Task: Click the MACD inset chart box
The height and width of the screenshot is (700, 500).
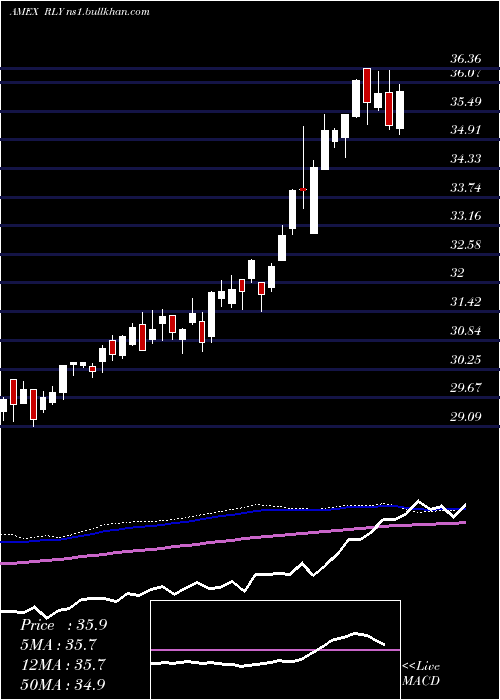Action: click(275, 650)
